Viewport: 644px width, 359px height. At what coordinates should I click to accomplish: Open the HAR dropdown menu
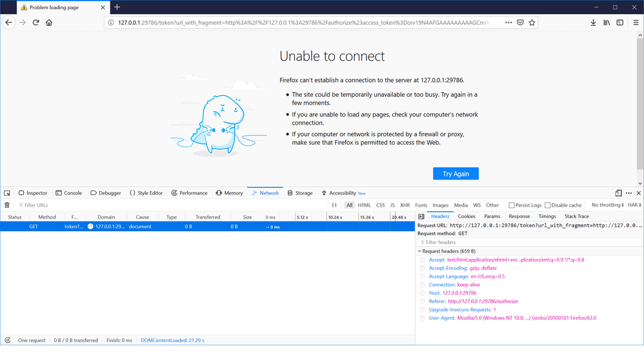click(634, 205)
